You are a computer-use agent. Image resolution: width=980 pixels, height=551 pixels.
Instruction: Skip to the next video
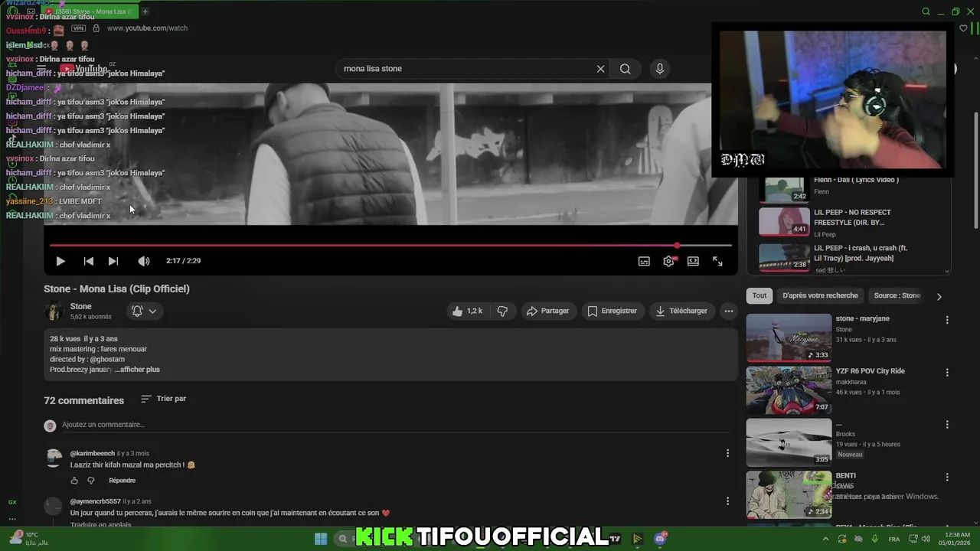(x=113, y=261)
